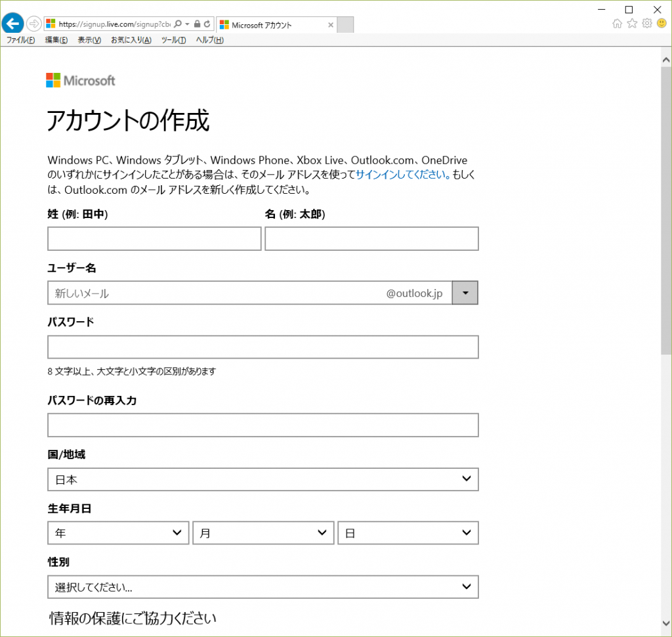Open the 年 birth year dropdown
672x637 pixels.
[x=118, y=533]
